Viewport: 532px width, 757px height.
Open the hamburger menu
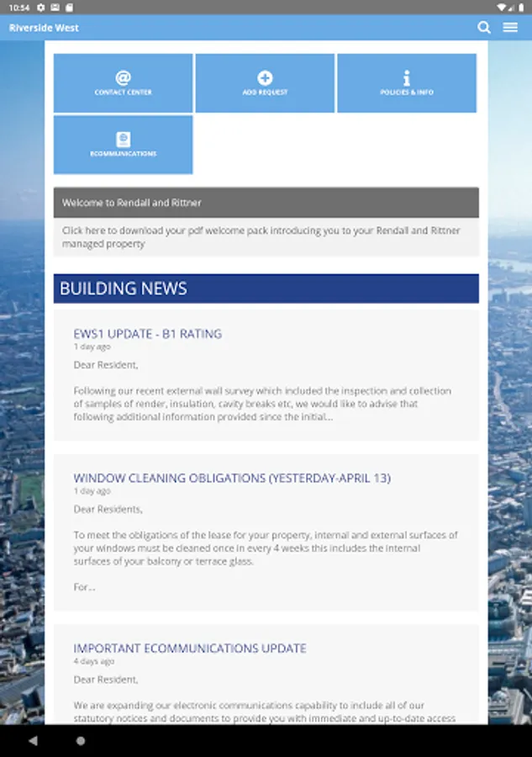[x=510, y=28]
